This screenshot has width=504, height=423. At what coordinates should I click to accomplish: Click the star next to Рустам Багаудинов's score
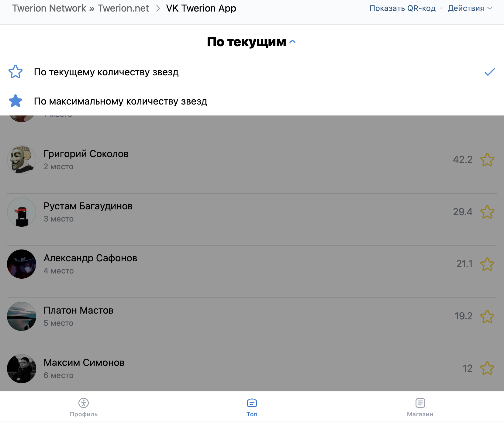(487, 212)
